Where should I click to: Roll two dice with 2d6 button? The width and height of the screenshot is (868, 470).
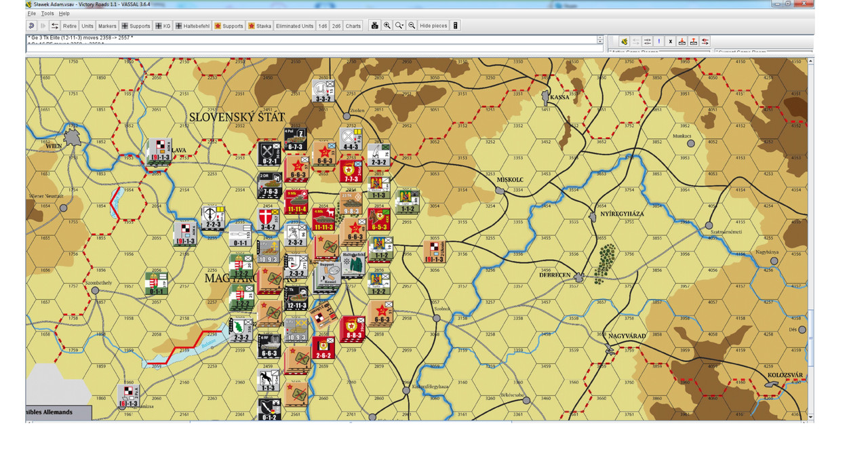pos(336,26)
